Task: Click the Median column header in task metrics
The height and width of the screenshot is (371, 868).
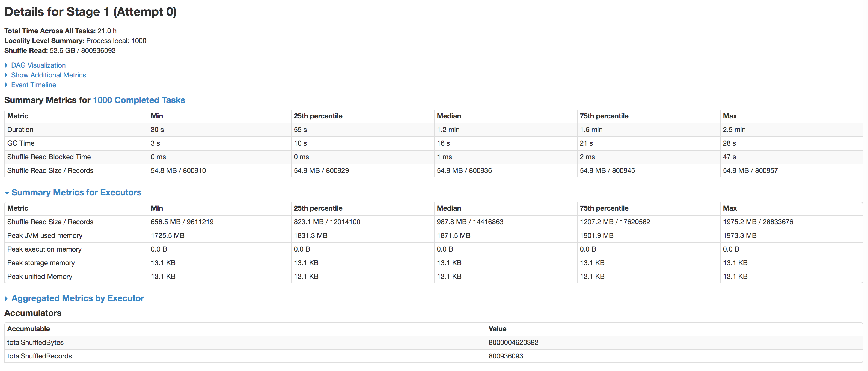Action: tap(448, 116)
